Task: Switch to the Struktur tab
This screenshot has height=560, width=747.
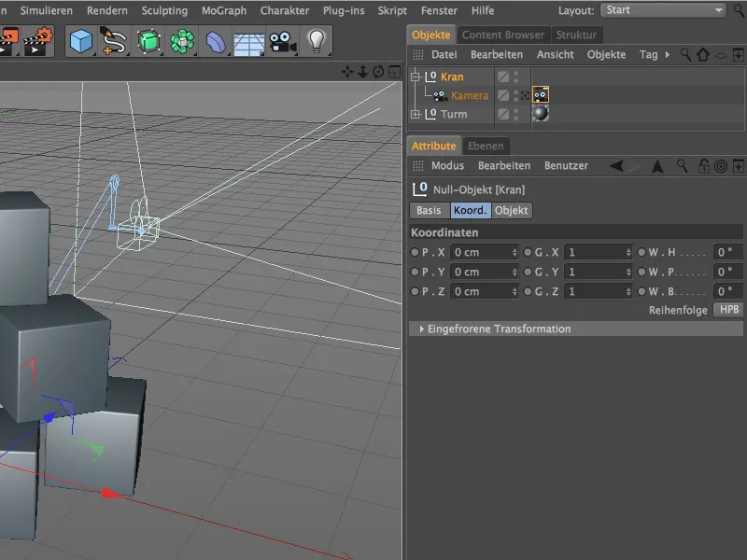Action: tap(576, 35)
